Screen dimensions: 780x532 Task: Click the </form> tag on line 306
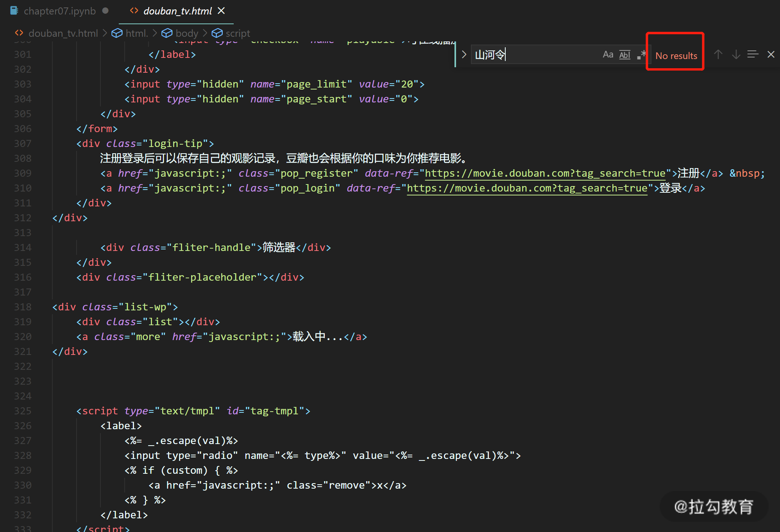(97, 129)
